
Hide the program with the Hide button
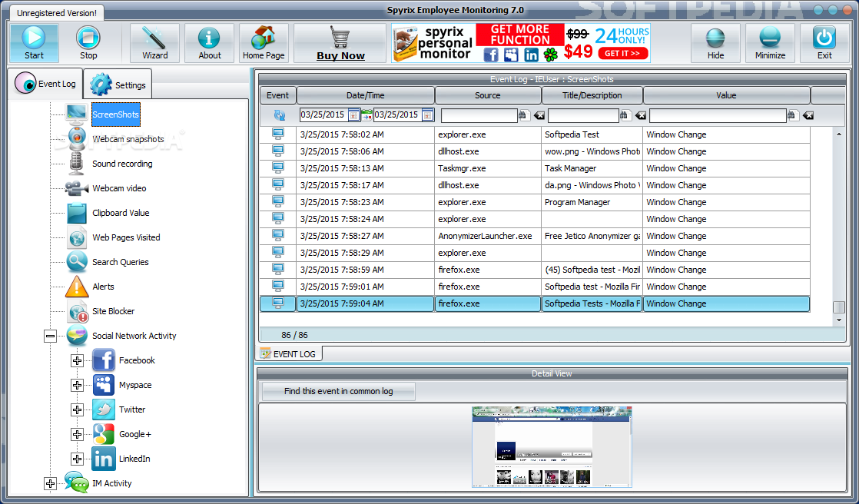(715, 43)
